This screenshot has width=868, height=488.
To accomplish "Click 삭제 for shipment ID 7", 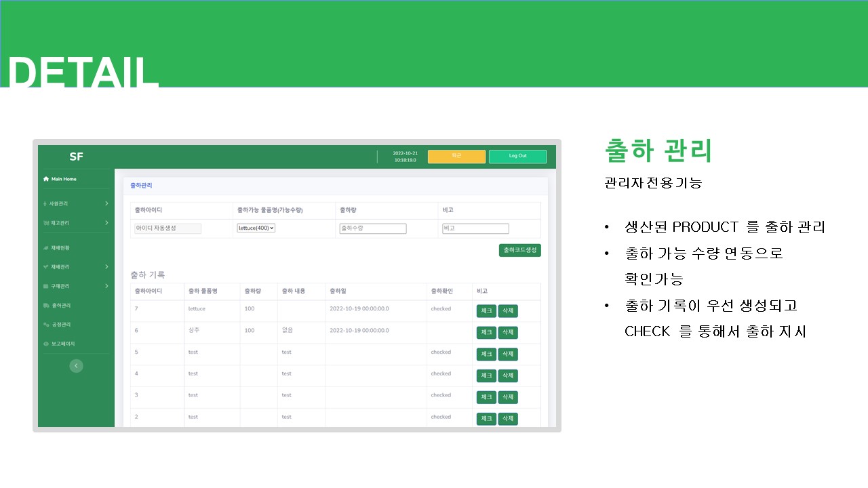I will pyautogui.click(x=508, y=311).
